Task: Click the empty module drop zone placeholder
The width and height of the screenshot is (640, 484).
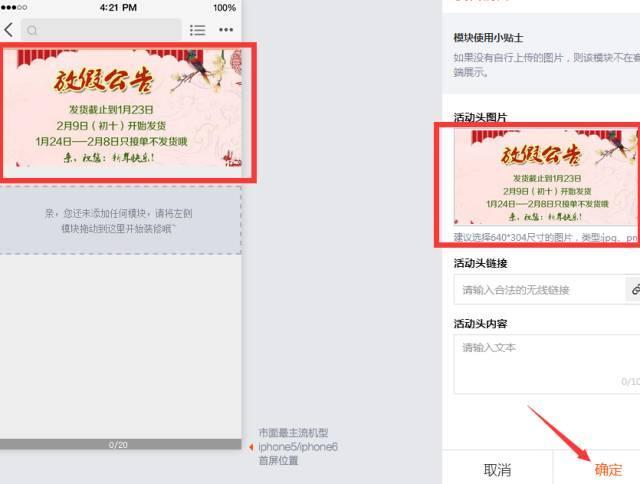Action: coord(120,220)
